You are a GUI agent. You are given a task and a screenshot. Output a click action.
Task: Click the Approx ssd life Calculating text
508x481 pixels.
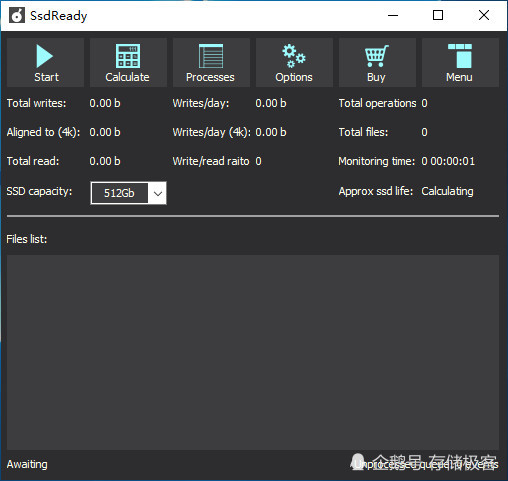[x=447, y=191]
